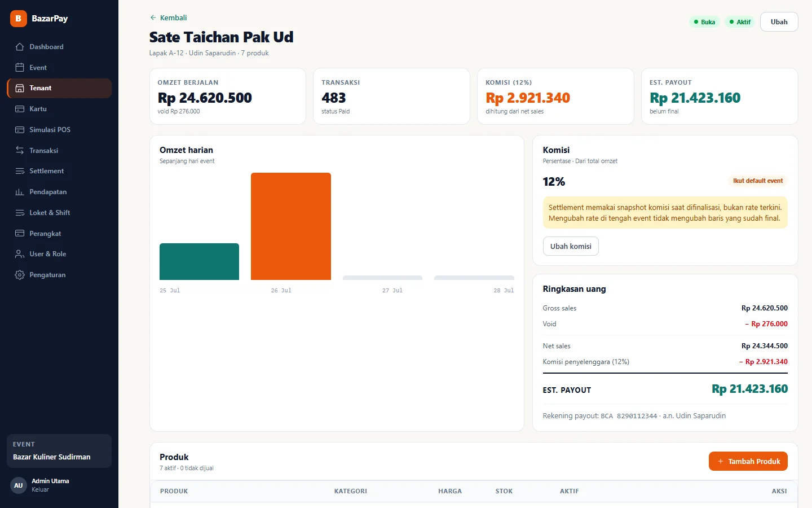Click the Buka status badge

point(704,22)
